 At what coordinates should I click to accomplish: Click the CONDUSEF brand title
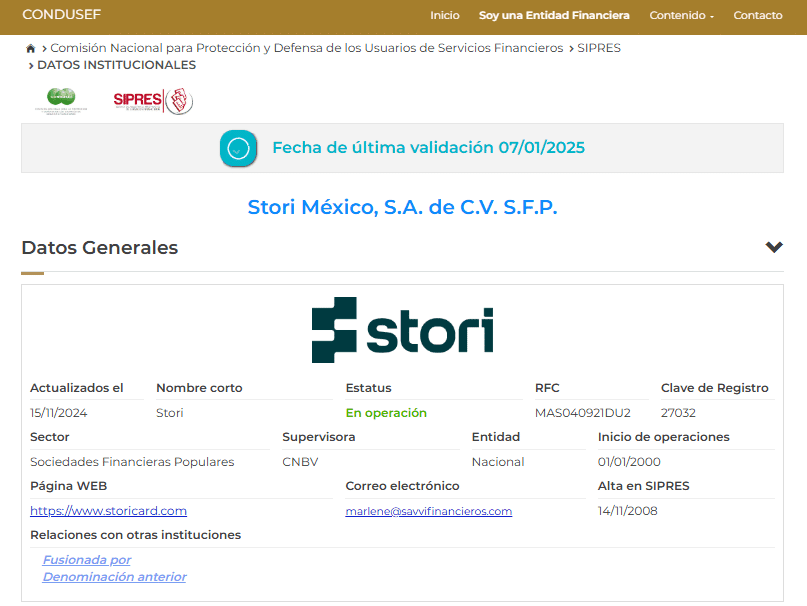tap(61, 15)
